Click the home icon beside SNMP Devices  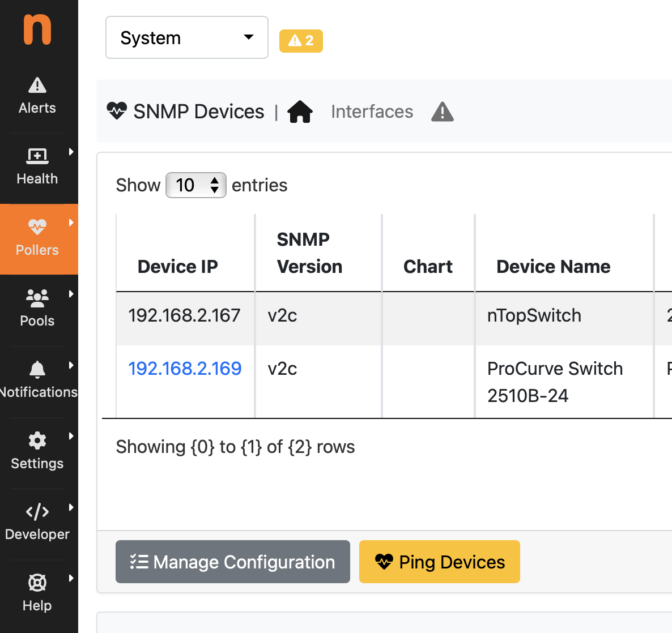point(300,111)
